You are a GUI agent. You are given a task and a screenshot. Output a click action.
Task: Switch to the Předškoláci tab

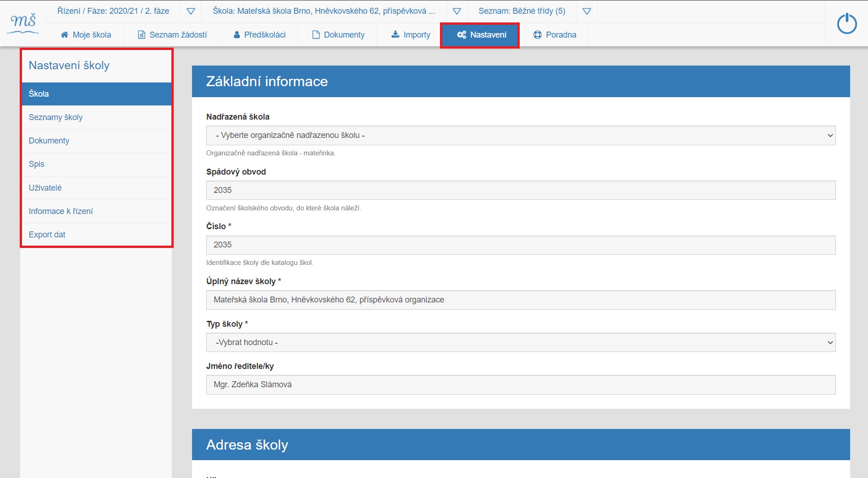[x=259, y=35]
